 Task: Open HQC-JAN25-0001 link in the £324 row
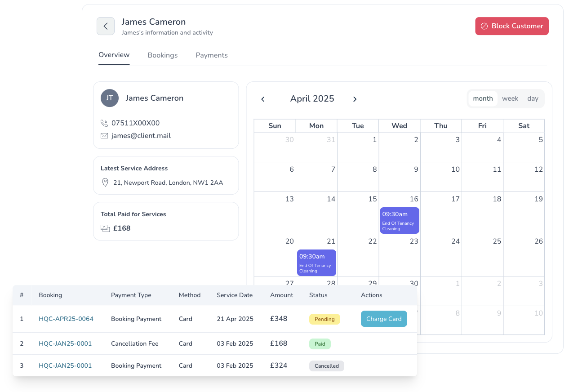point(65,365)
